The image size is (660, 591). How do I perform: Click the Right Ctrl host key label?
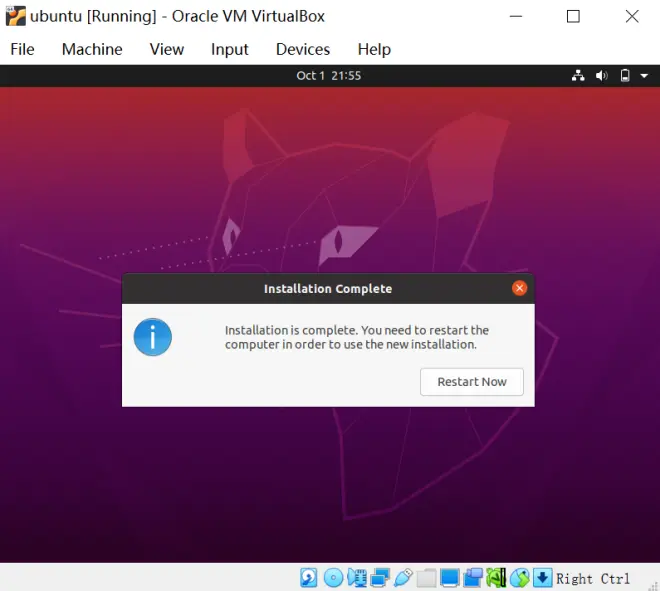[593, 579]
